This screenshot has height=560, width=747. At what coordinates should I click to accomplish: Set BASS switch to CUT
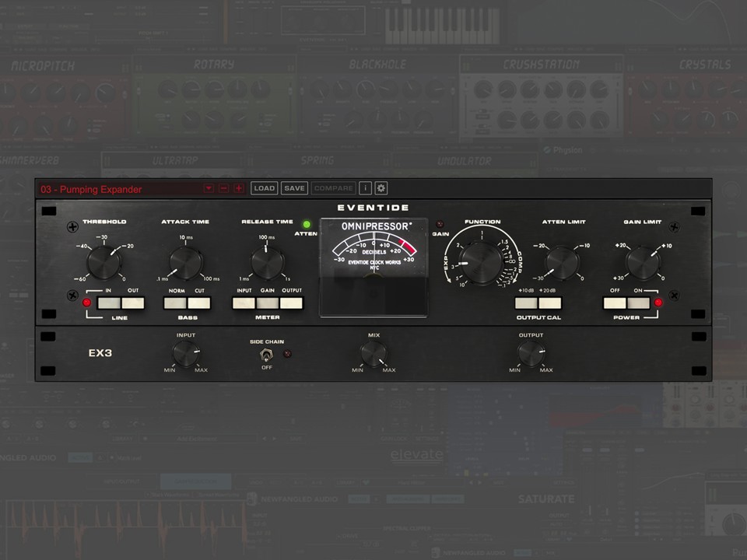point(199,303)
